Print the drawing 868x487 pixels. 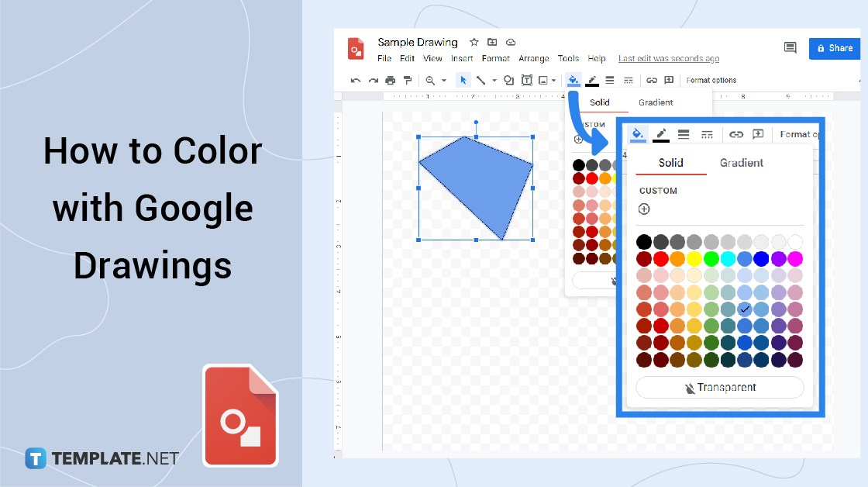(x=391, y=81)
